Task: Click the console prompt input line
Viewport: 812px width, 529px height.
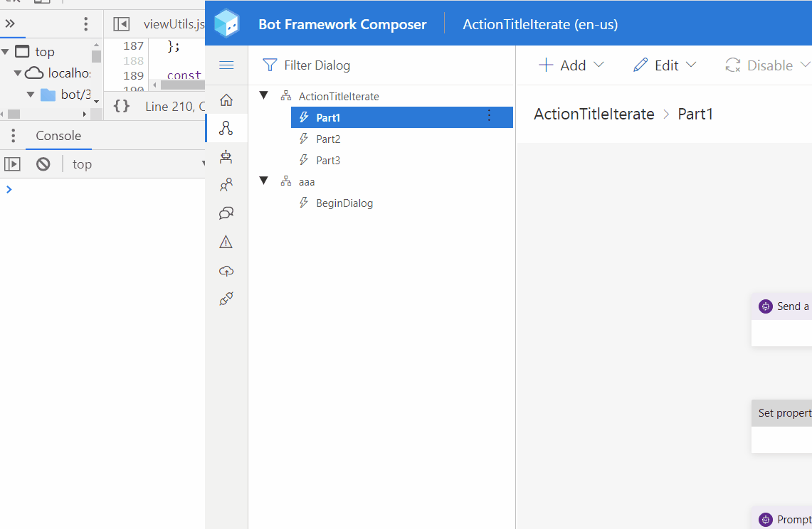Action: pos(102,189)
